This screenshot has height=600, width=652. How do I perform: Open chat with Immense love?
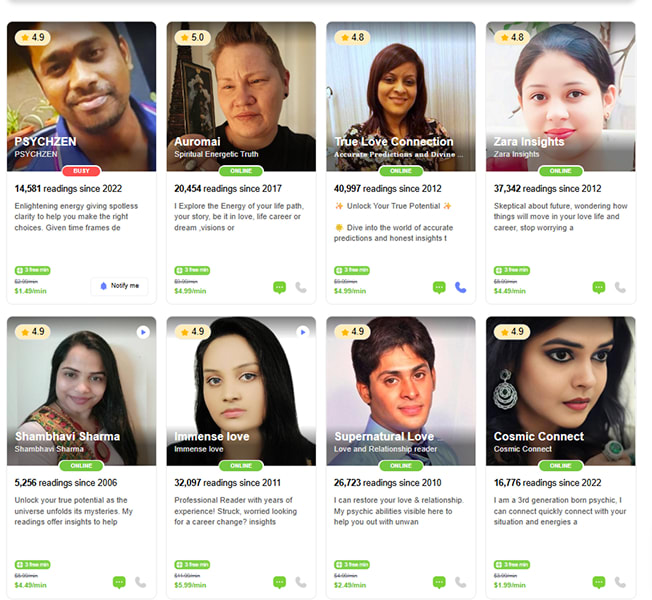[x=279, y=582]
